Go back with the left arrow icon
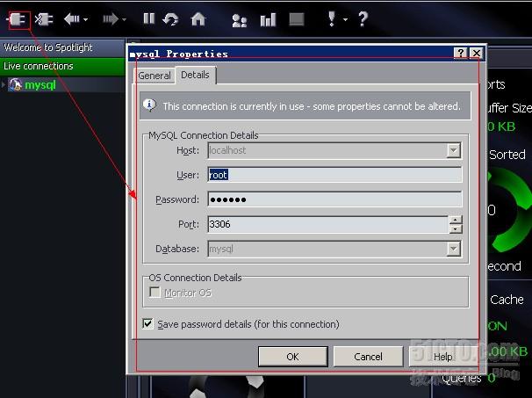The height and width of the screenshot is (398, 532). click(72, 19)
